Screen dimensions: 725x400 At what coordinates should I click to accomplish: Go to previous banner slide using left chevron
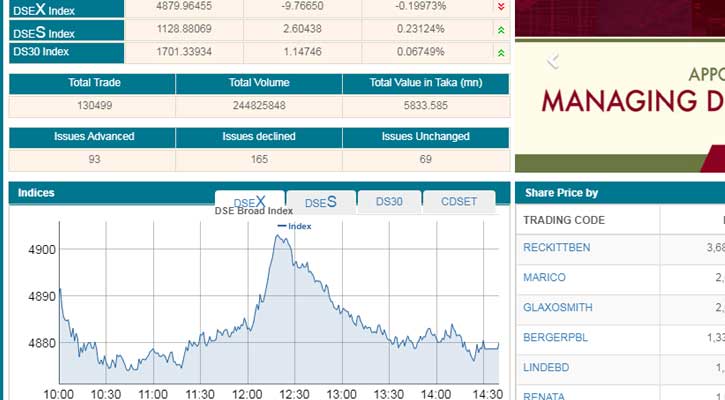551,62
